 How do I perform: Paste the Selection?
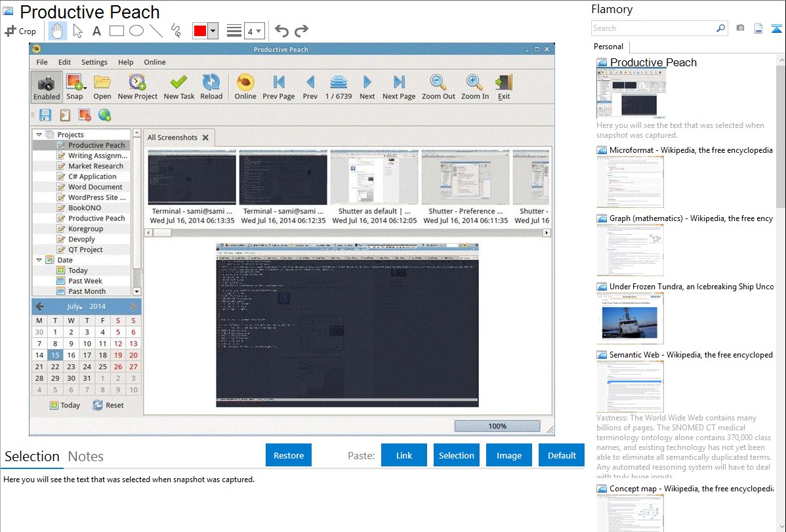pos(456,455)
